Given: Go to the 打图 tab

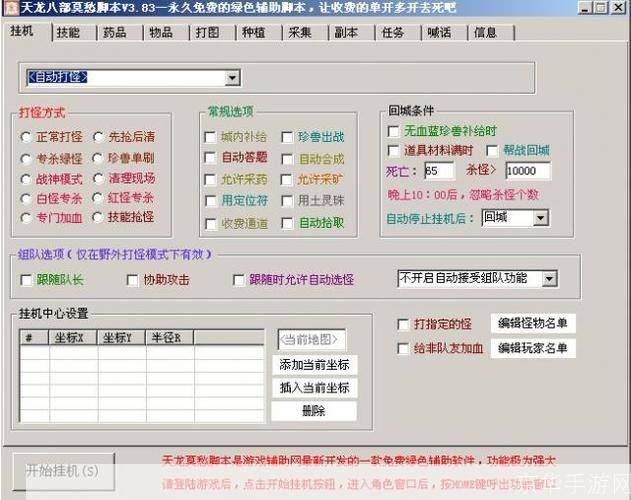Looking at the screenshot, I should coord(212,33).
